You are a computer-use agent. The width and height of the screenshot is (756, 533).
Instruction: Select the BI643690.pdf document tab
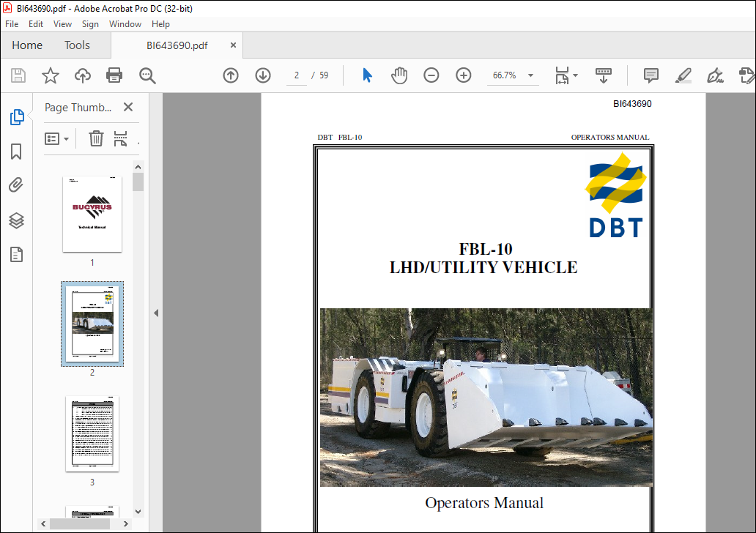point(177,45)
